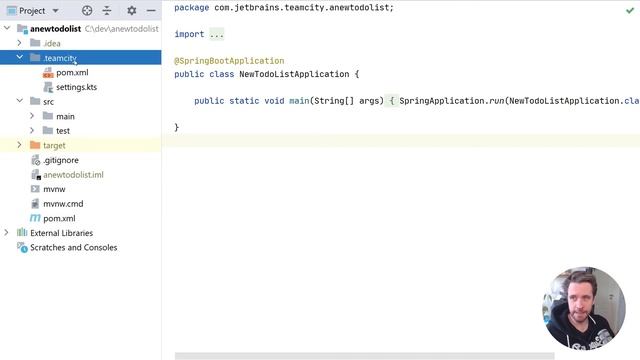Click the collapse all icon
Screen dimensions: 640x360
point(107,11)
